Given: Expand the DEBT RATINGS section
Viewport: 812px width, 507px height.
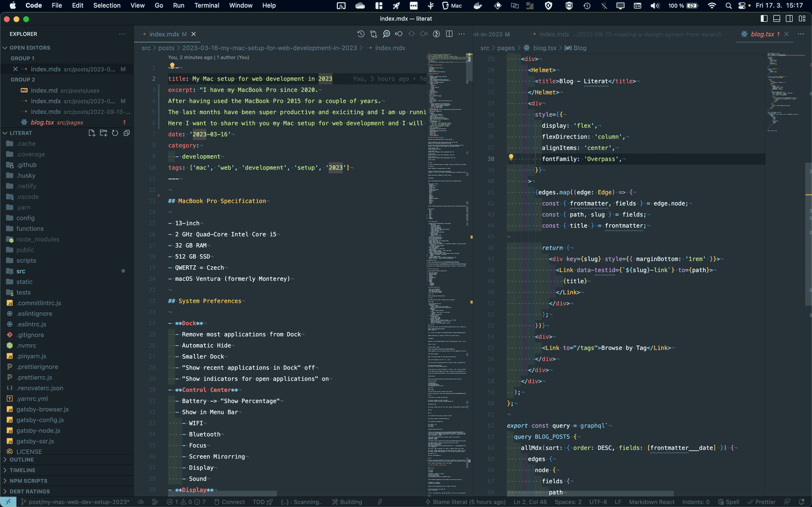Looking at the screenshot, I should (67, 491).
